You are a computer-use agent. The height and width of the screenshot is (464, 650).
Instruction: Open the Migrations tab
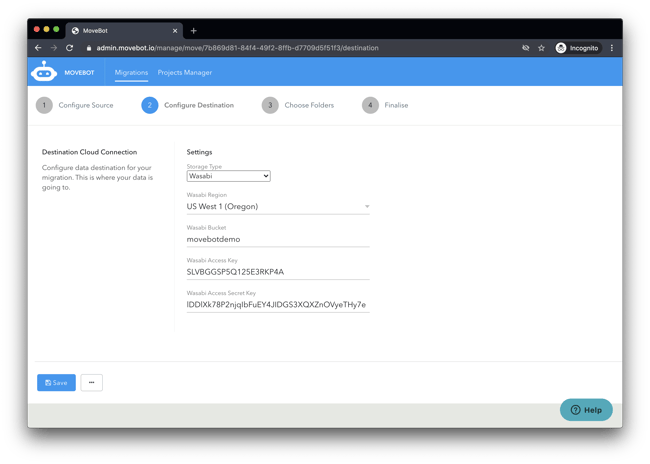[x=131, y=73]
